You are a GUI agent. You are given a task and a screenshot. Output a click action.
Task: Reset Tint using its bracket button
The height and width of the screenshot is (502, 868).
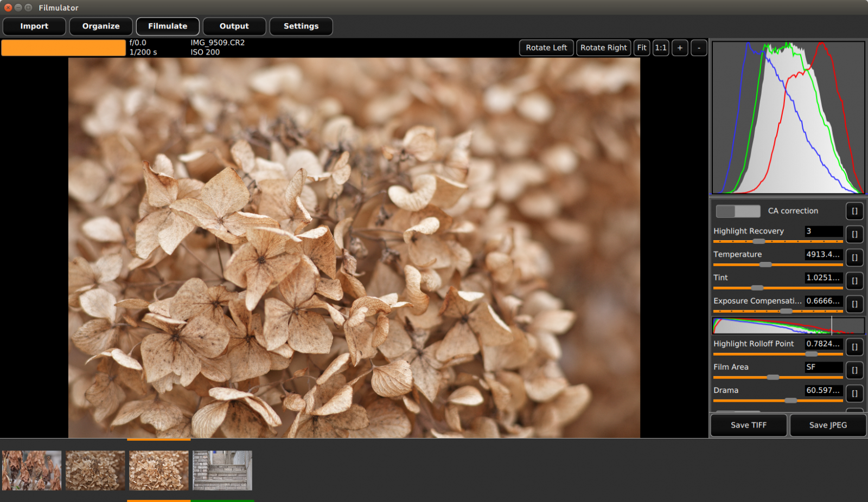tap(854, 281)
